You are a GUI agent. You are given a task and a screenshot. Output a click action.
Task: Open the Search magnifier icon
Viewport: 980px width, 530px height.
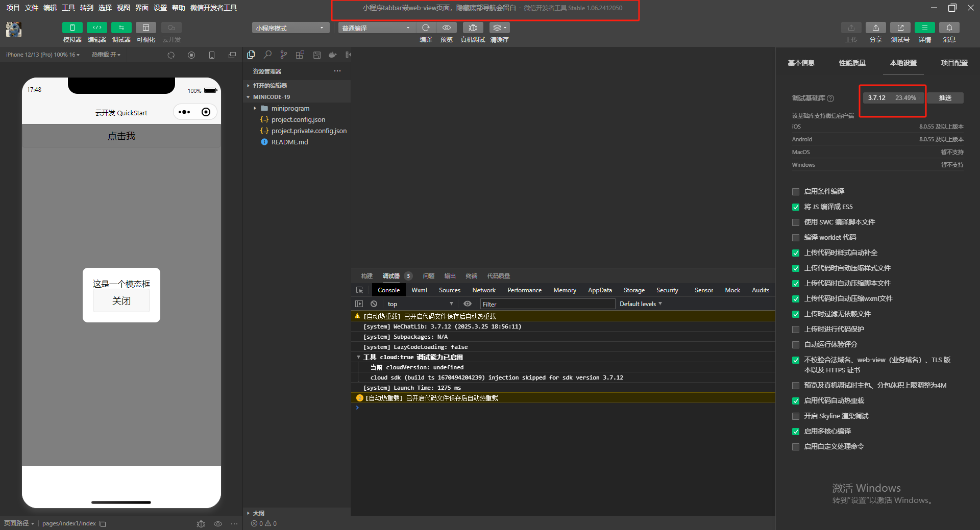point(267,55)
